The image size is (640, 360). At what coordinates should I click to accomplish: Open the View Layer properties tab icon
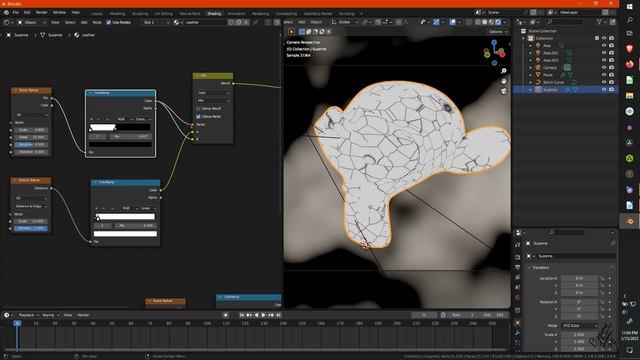(518, 278)
